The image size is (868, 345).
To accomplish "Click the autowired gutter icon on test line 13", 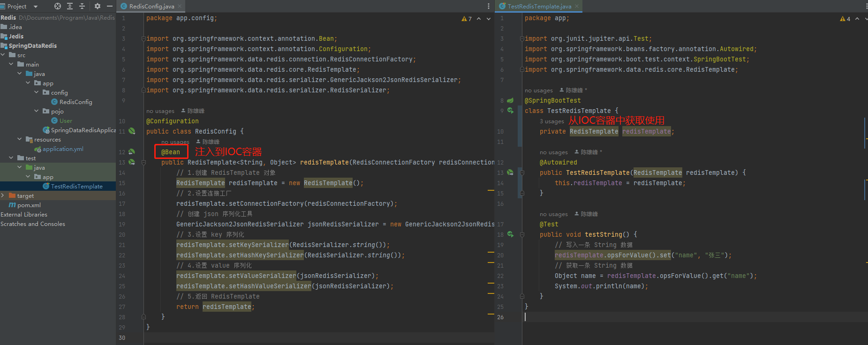I will pos(510,172).
